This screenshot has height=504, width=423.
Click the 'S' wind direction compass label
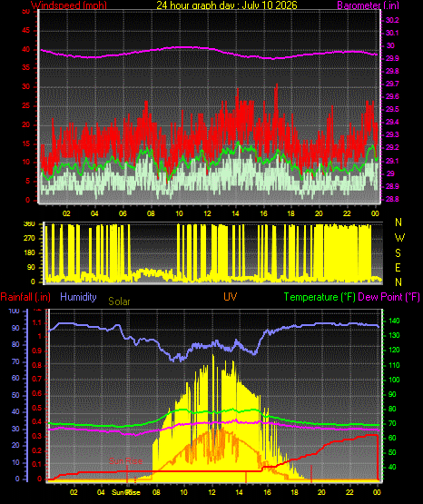398,253
